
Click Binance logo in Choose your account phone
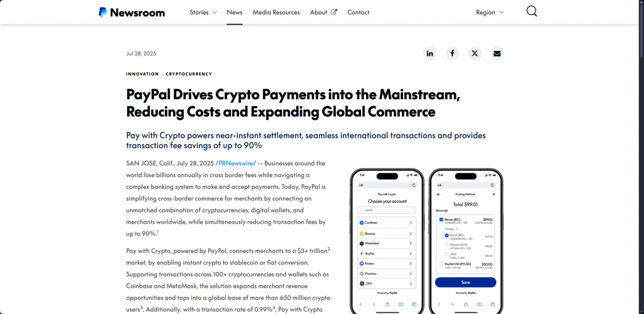pyautogui.click(x=362, y=233)
